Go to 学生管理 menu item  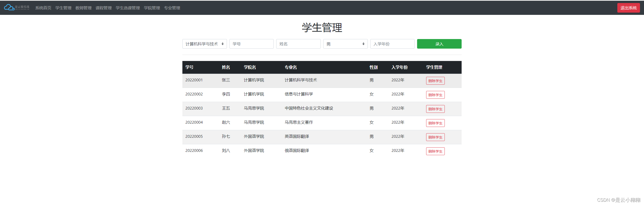[63, 8]
